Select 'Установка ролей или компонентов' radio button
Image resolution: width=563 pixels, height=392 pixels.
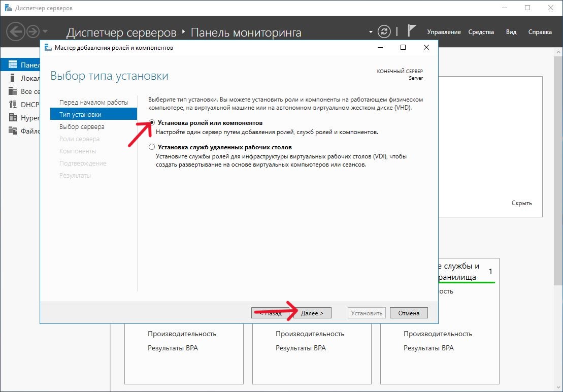152,123
